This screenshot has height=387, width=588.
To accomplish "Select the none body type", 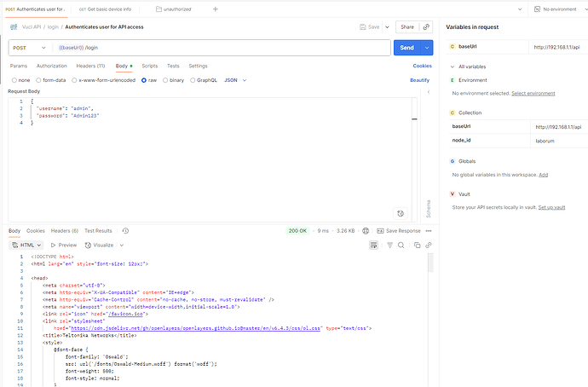I will point(14,80).
